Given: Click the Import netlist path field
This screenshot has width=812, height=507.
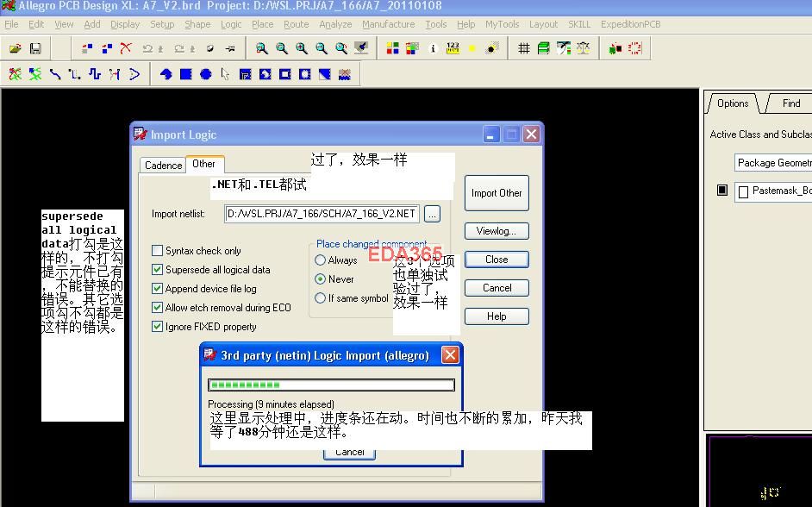Looking at the screenshot, I should click(322, 214).
